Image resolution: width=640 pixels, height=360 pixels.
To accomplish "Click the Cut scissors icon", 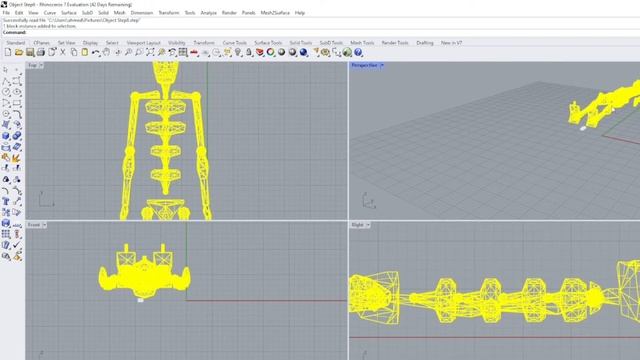I will (x=63, y=52).
